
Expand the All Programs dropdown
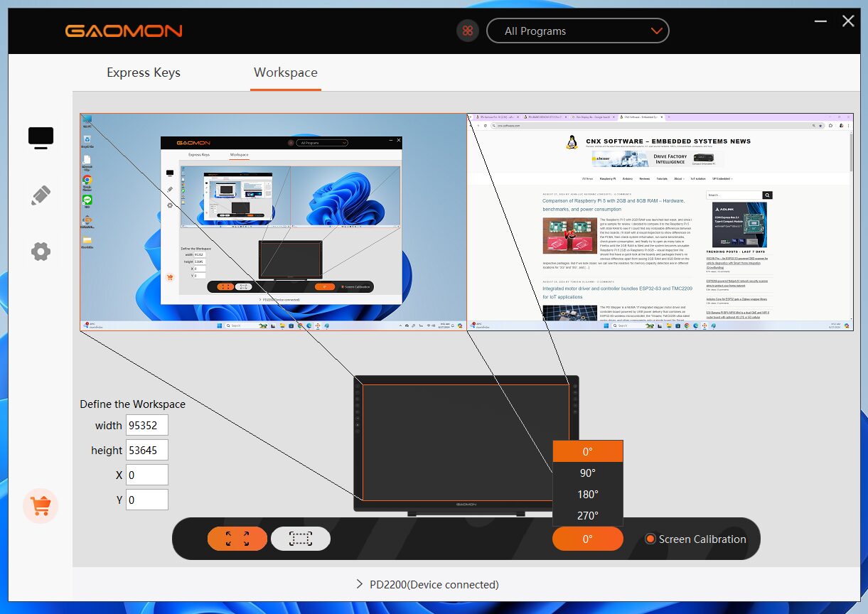[x=578, y=31]
